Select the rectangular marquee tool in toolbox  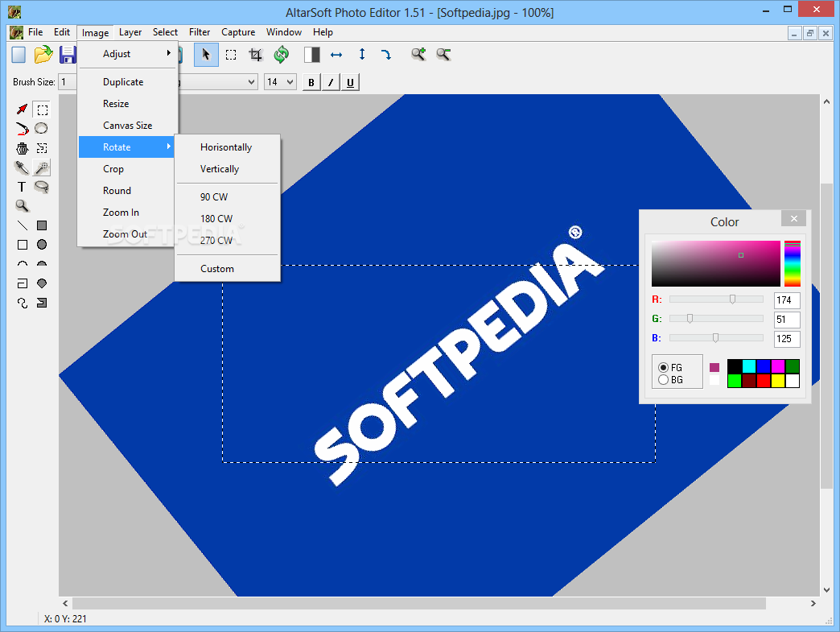point(42,109)
